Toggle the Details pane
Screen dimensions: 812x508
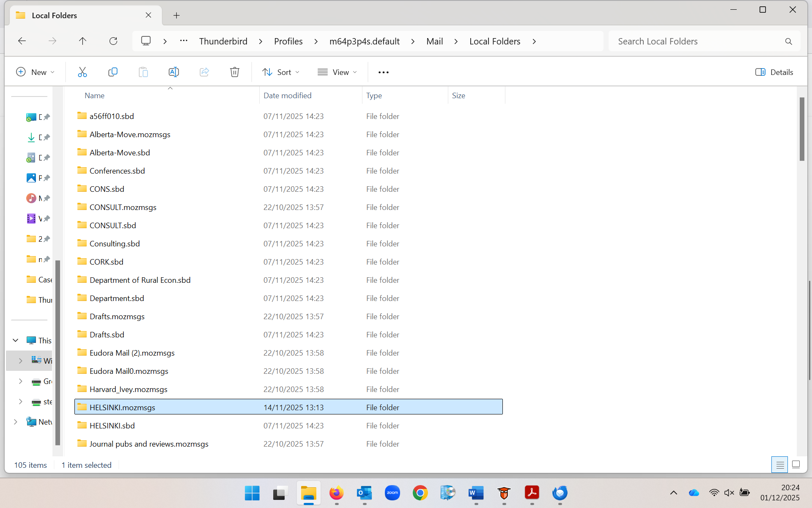[774, 72]
